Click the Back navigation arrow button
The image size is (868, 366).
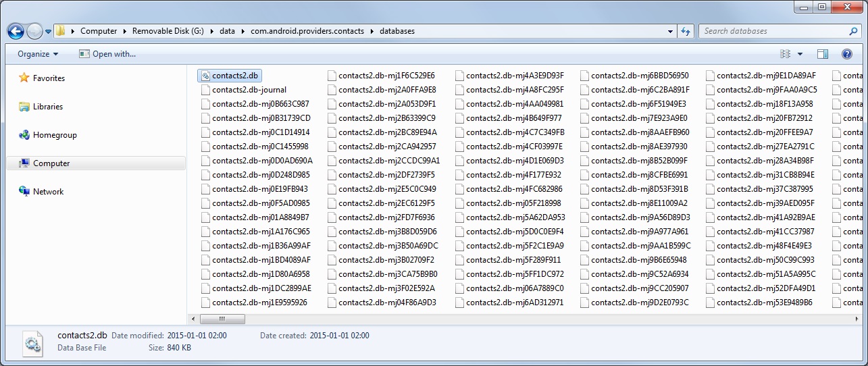click(x=16, y=31)
